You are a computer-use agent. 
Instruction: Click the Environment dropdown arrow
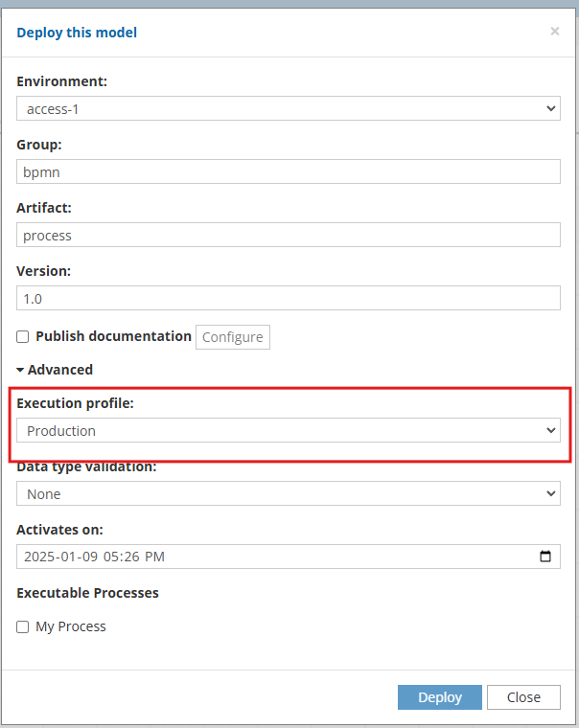550,108
